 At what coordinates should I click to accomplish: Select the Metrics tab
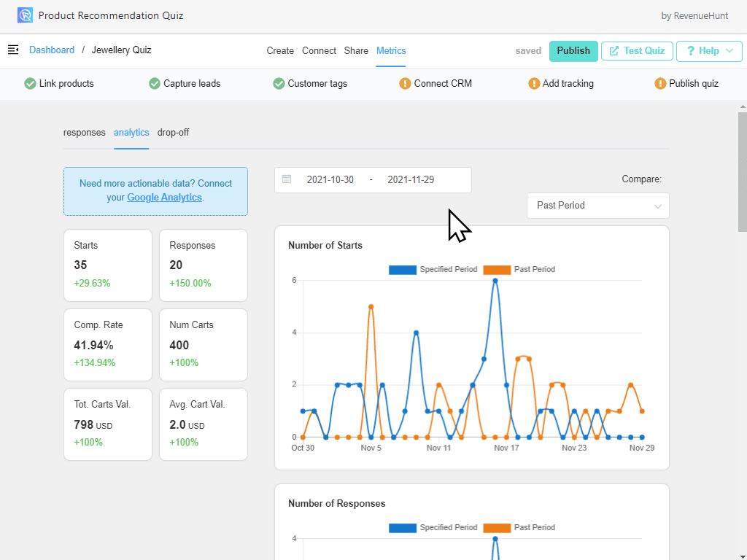click(391, 50)
